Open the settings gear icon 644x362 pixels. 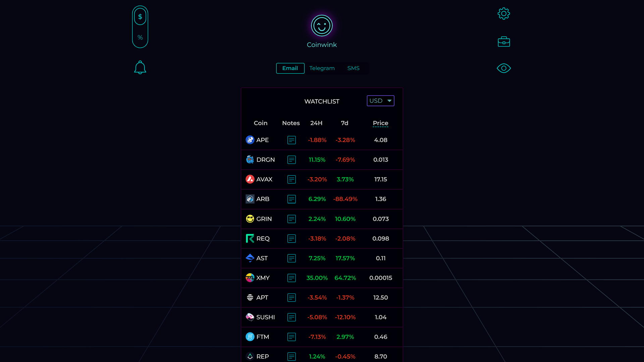tap(503, 14)
